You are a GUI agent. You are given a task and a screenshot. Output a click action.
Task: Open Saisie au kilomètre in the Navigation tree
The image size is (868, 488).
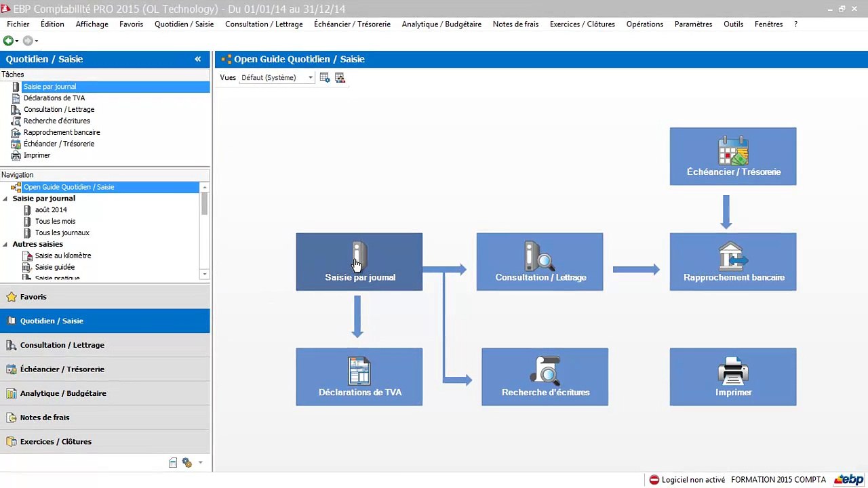pos(62,256)
